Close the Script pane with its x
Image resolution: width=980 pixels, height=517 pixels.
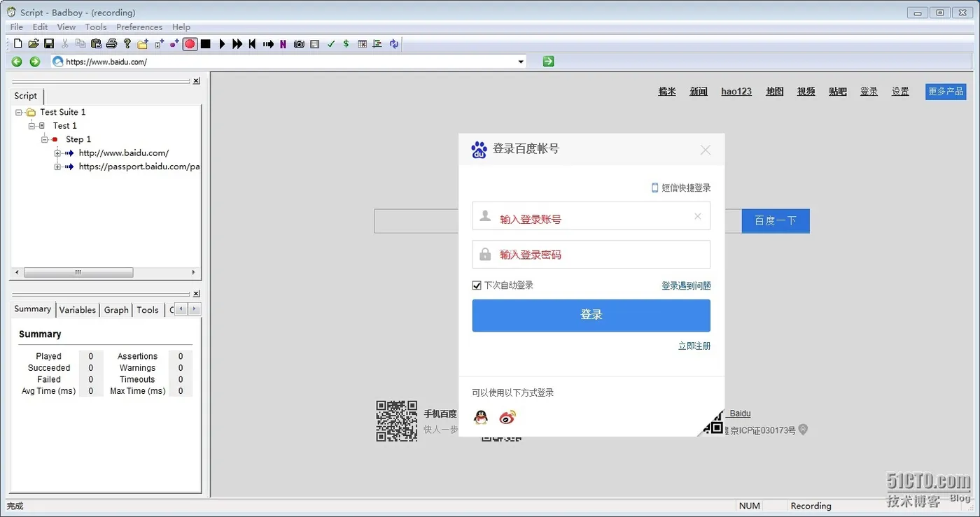197,81
